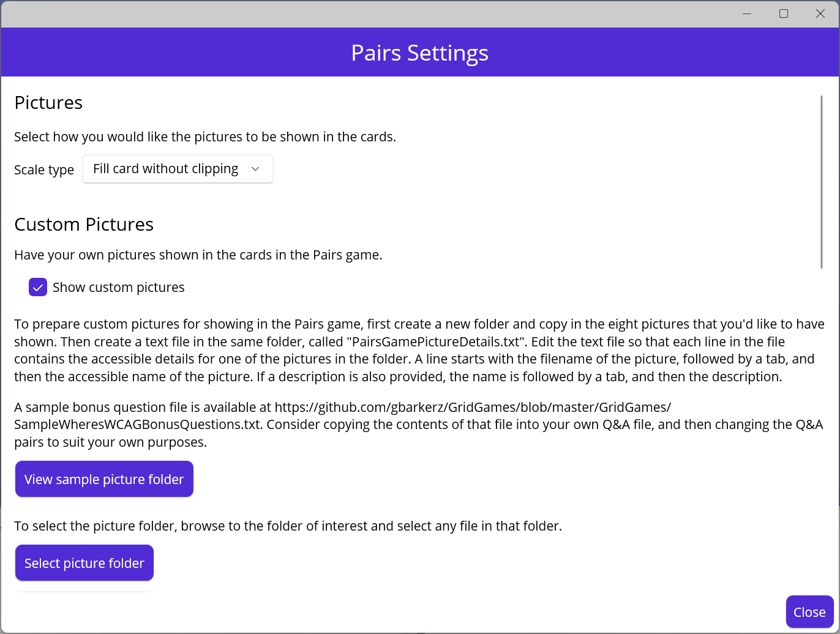The height and width of the screenshot is (634, 840).
Task: Open the Scale type combo box
Action: coord(178,169)
